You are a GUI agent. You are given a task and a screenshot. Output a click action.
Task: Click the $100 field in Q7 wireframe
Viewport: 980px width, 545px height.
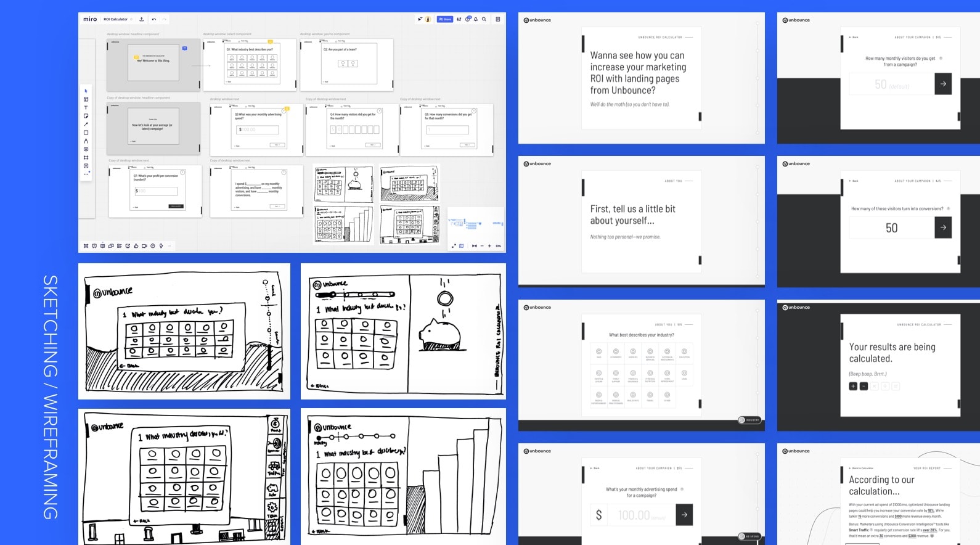pyautogui.click(x=156, y=191)
